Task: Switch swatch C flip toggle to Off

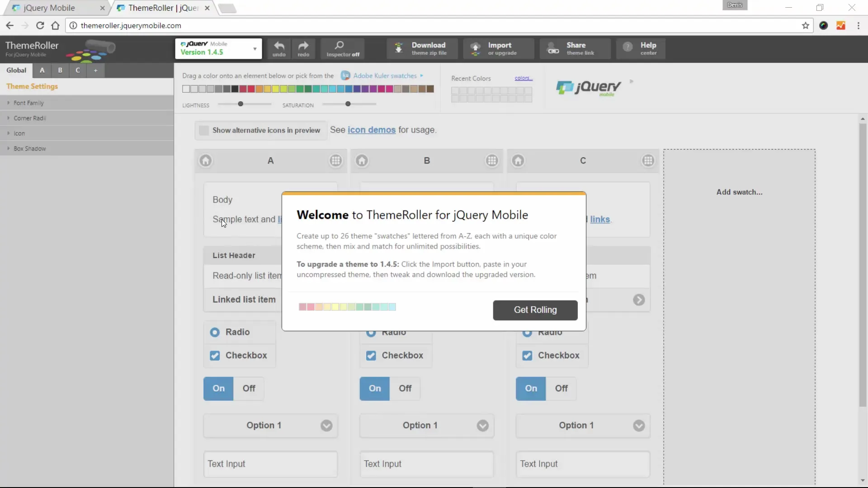Action: [561, 389]
